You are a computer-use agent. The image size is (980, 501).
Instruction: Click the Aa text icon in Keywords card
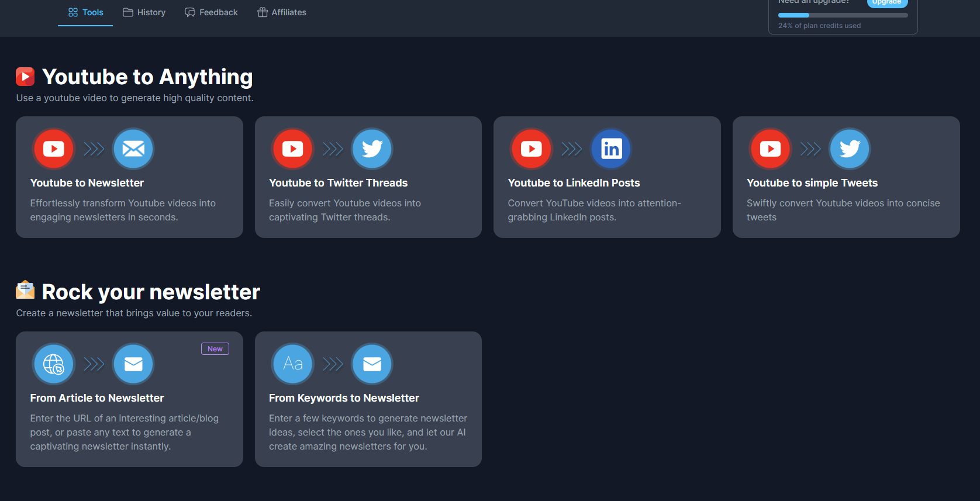pyautogui.click(x=293, y=364)
